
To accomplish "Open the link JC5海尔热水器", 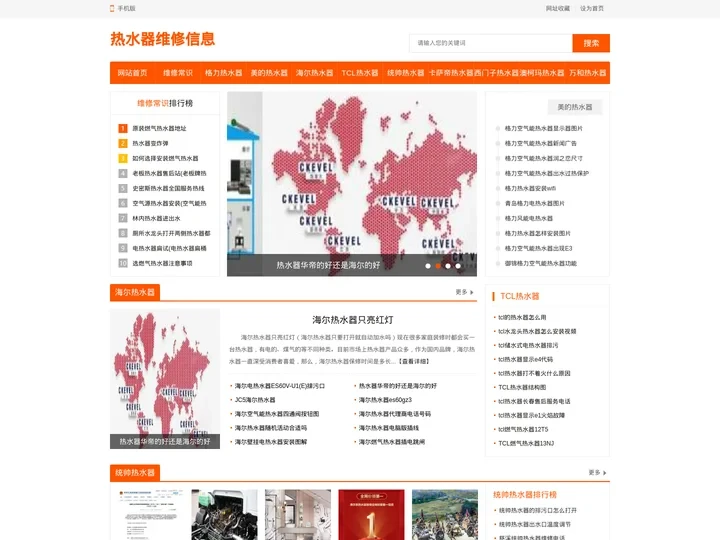I will pos(255,400).
